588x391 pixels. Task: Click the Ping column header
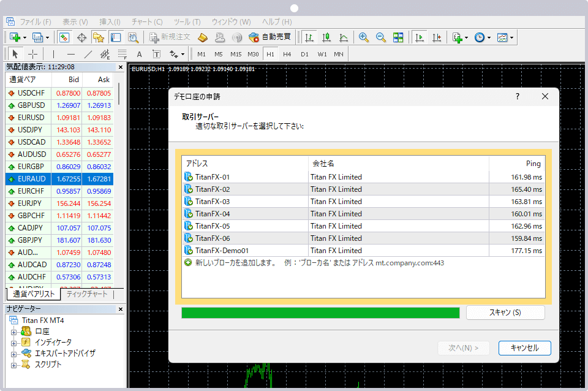(517, 163)
